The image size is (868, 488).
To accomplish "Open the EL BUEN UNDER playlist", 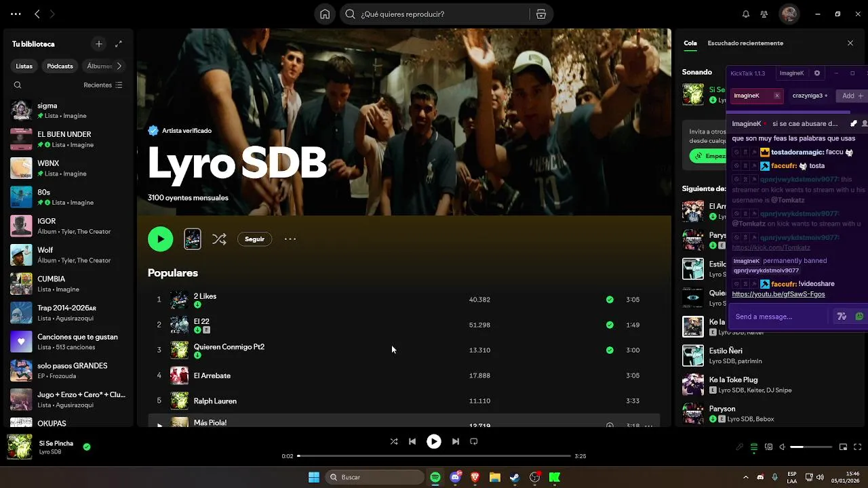I will coord(68,139).
